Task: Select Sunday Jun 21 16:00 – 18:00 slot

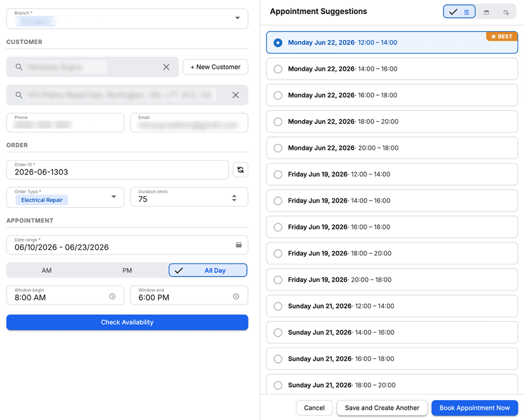Action: click(x=392, y=359)
